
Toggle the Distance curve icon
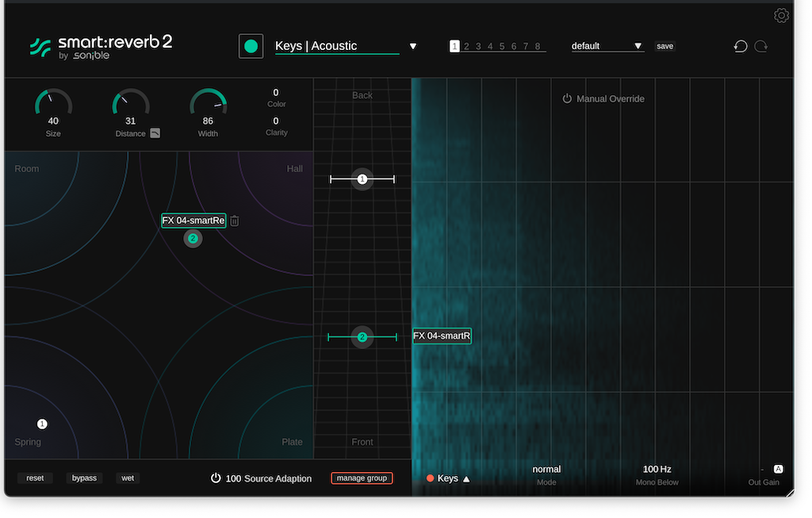click(x=155, y=133)
